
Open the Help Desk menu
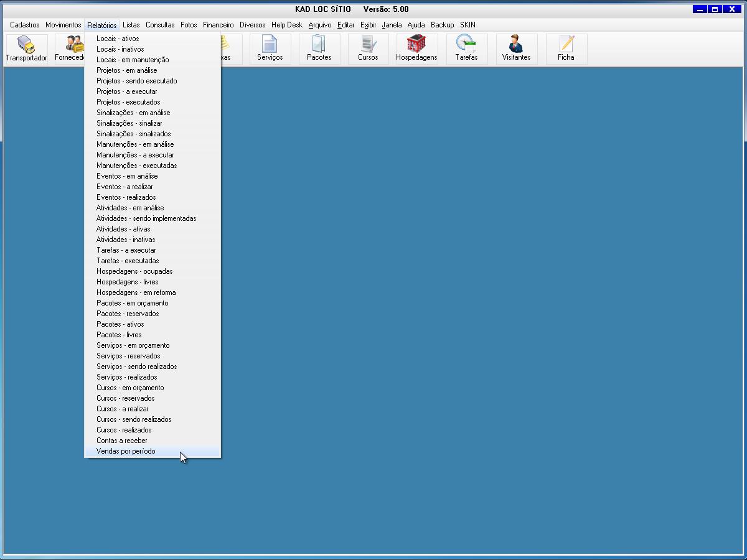tap(287, 25)
